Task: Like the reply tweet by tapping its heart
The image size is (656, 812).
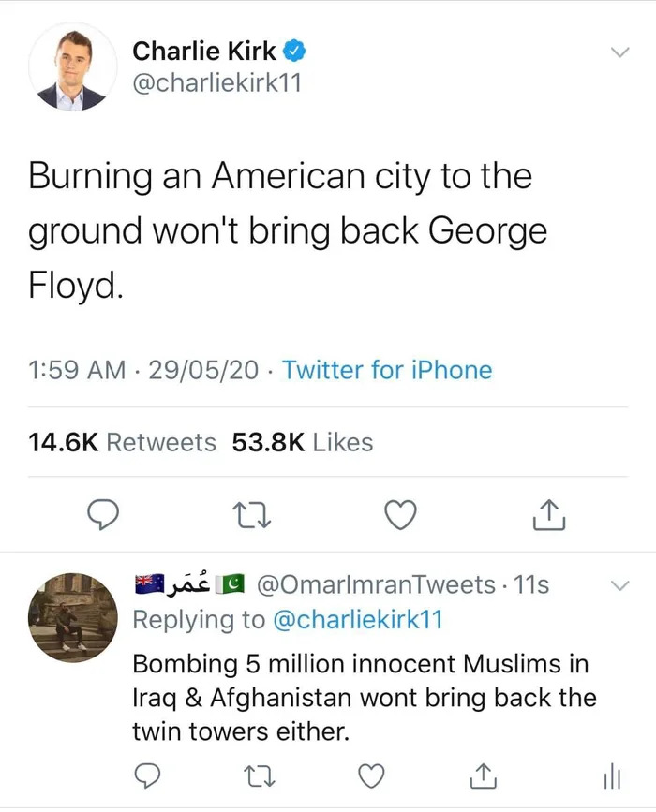Action: [x=371, y=776]
